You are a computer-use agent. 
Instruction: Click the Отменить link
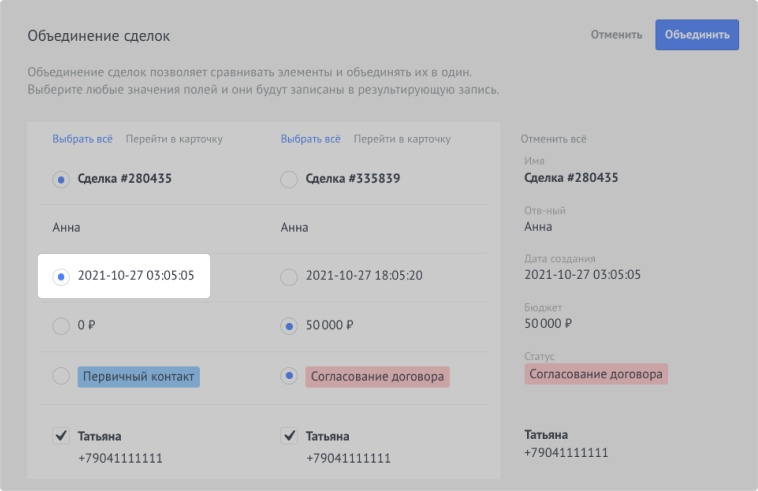(616, 35)
